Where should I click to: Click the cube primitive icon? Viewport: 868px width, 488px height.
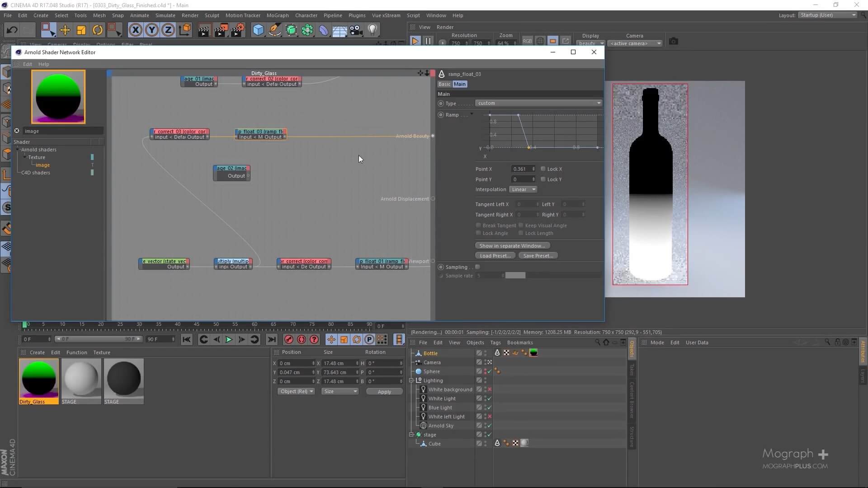tap(258, 30)
